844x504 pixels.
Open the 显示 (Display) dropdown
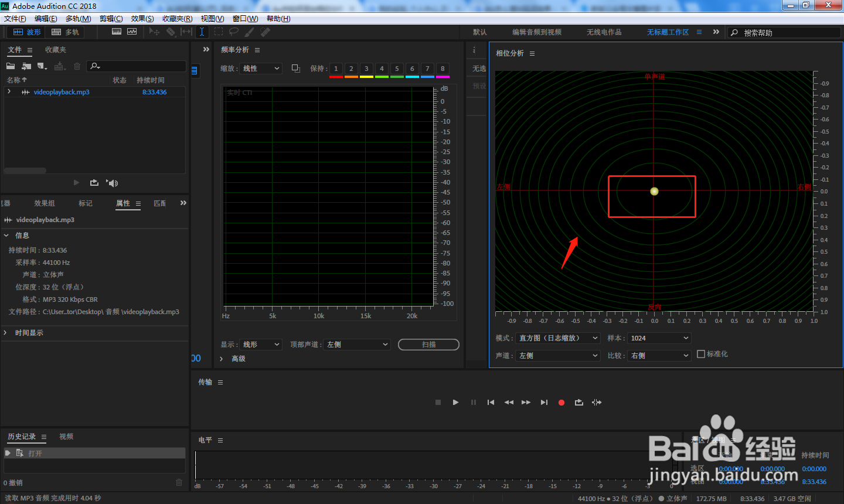coord(261,345)
